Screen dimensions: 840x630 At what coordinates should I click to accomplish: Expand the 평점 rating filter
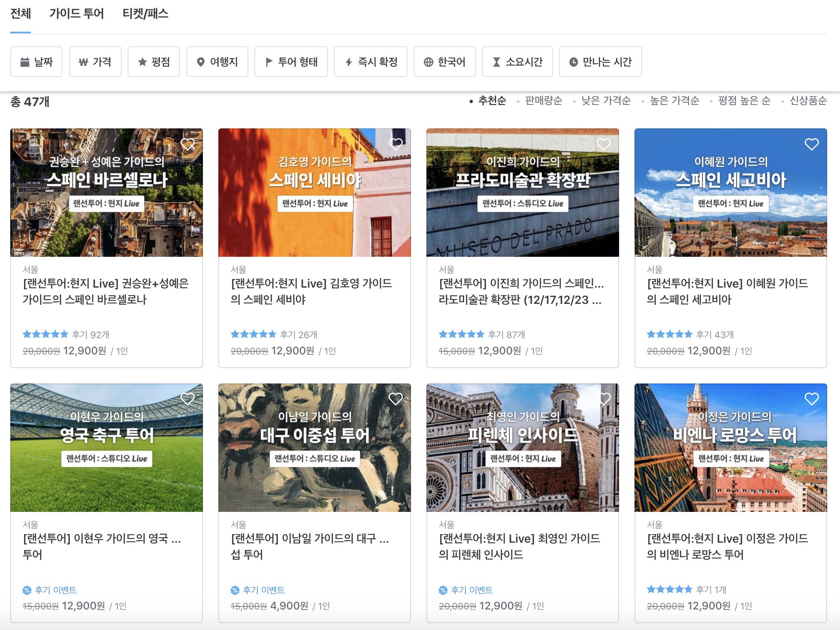154,62
